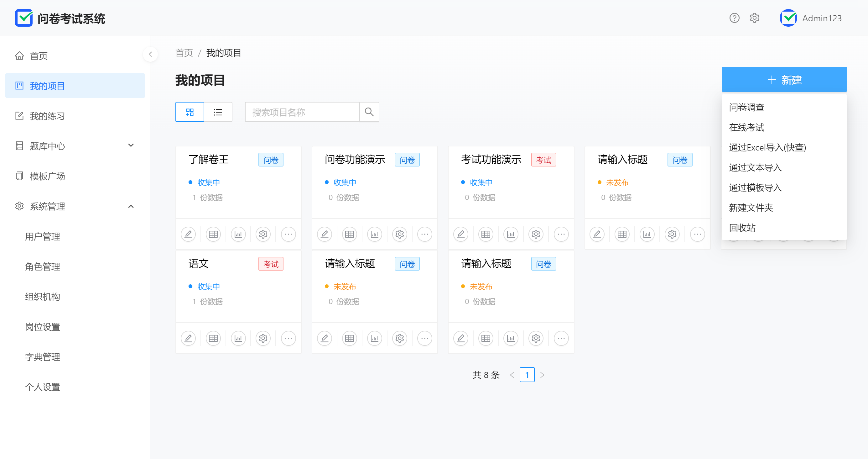This screenshot has width=868, height=459.
Task: Choose 新建文件夹 option
Action: pyautogui.click(x=784, y=208)
